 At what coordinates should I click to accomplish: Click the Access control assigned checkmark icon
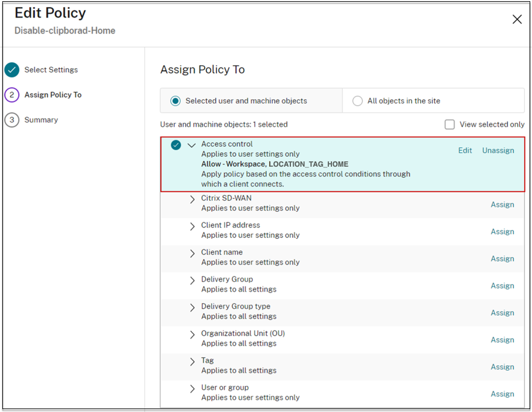tap(176, 145)
